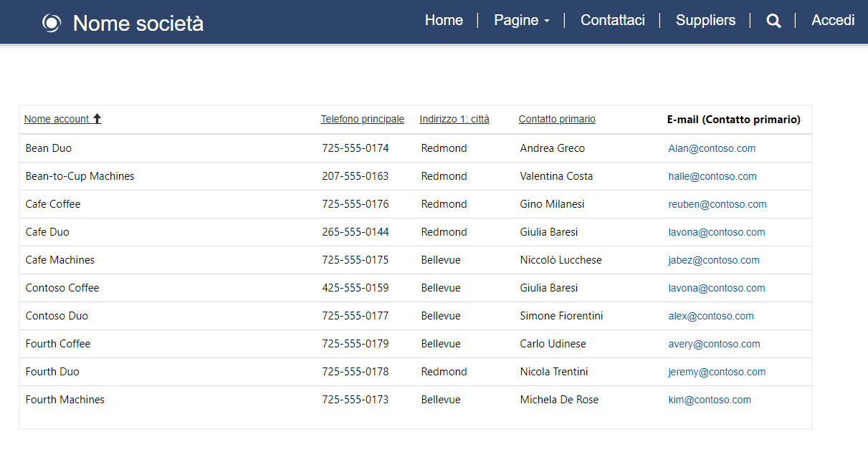Select the Cafe Machines account cell
The width and height of the screenshot is (868, 462).
[60, 260]
